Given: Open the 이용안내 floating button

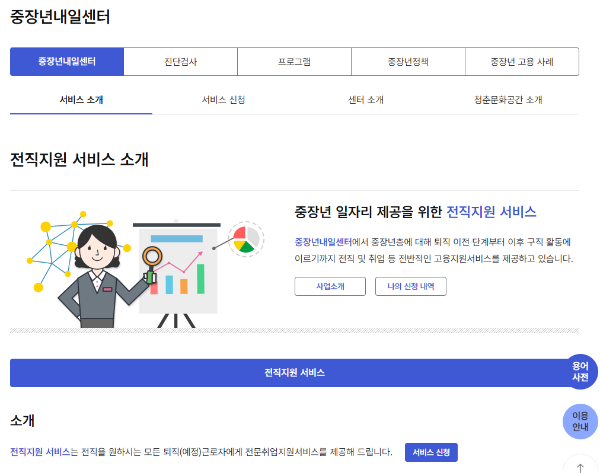Looking at the screenshot, I should click(x=580, y=421).
